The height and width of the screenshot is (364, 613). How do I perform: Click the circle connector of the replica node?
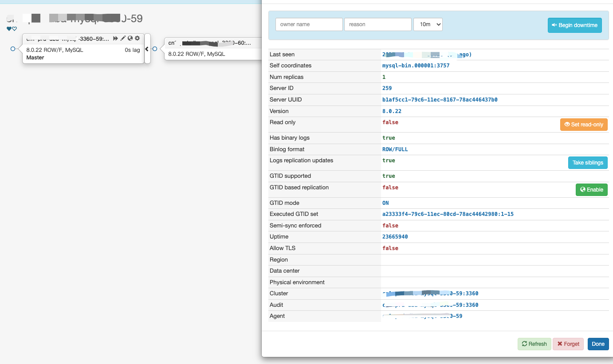(x=155, y=49)
